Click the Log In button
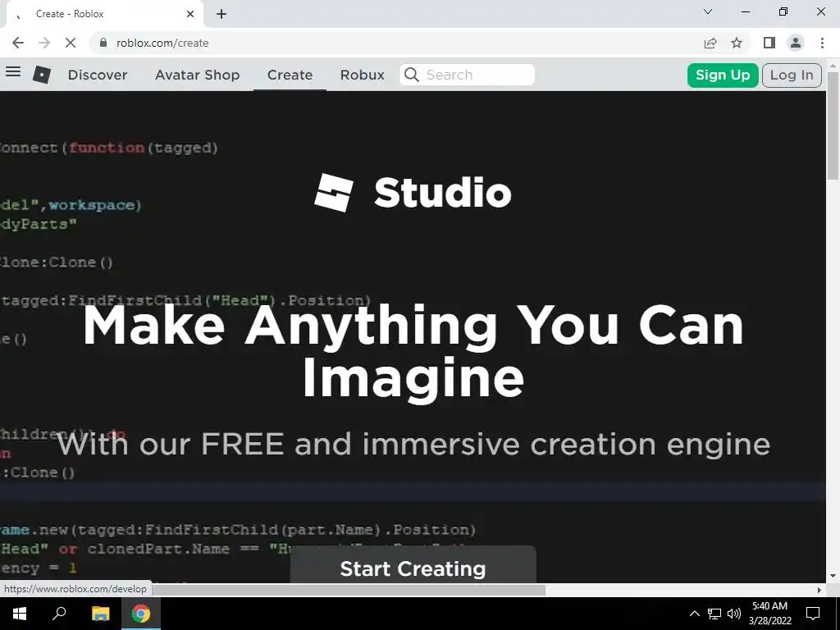 792,75
